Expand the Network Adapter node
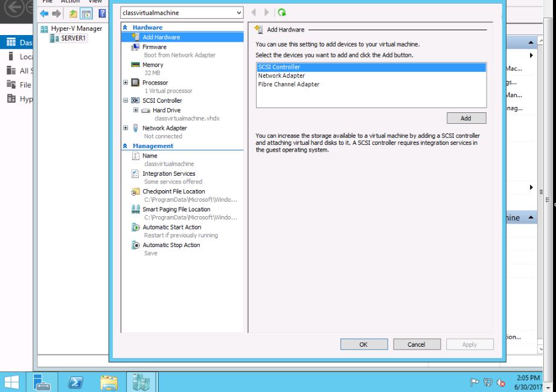Image resolution: width=556 pixels, height=392 pixels. 126,127
